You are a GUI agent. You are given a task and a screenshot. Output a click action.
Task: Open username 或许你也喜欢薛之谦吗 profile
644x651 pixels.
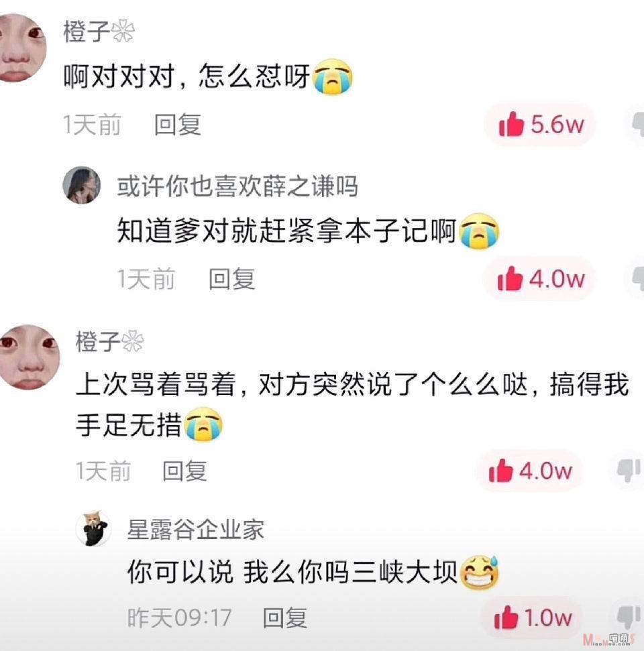(237, 186)
